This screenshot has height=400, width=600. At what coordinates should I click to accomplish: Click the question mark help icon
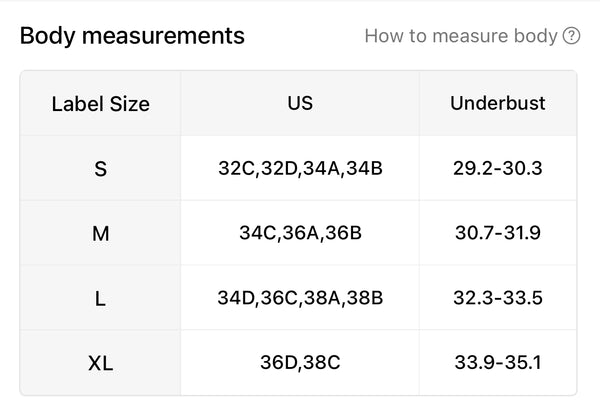pyautogui.click(x=571, y=36)
